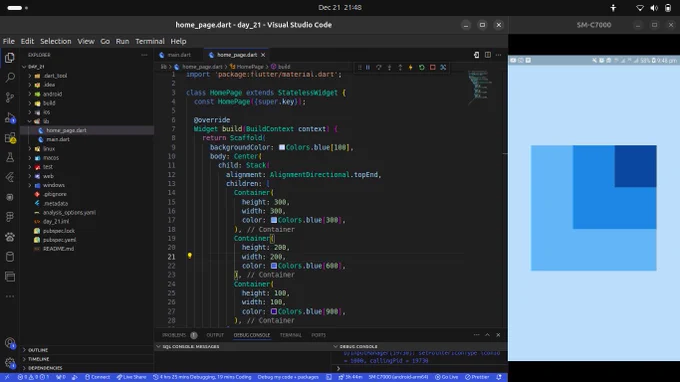Click the lightbulb code action on line 21

click(x=190, y=256)
